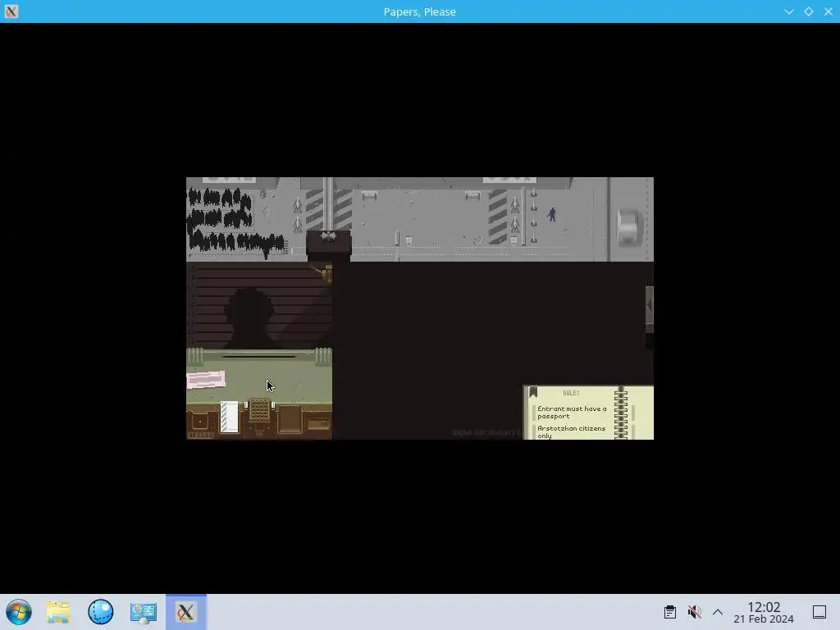Open the Start menu
The height and width of the screenshot is (630, 840).
coord(19,612)
